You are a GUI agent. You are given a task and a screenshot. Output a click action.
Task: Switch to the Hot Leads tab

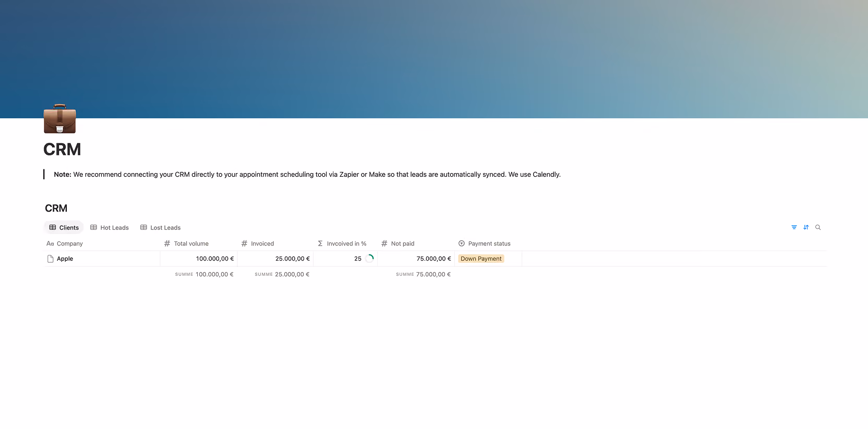coord(110,227)
